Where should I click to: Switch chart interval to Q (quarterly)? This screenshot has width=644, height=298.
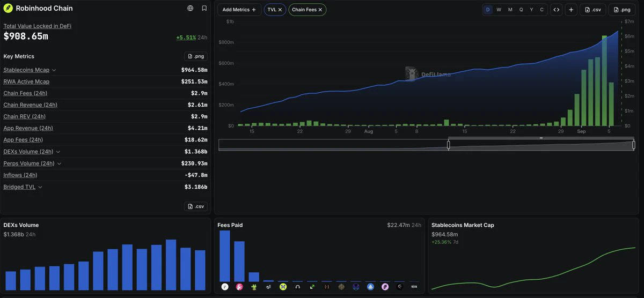tap(521, 10)
